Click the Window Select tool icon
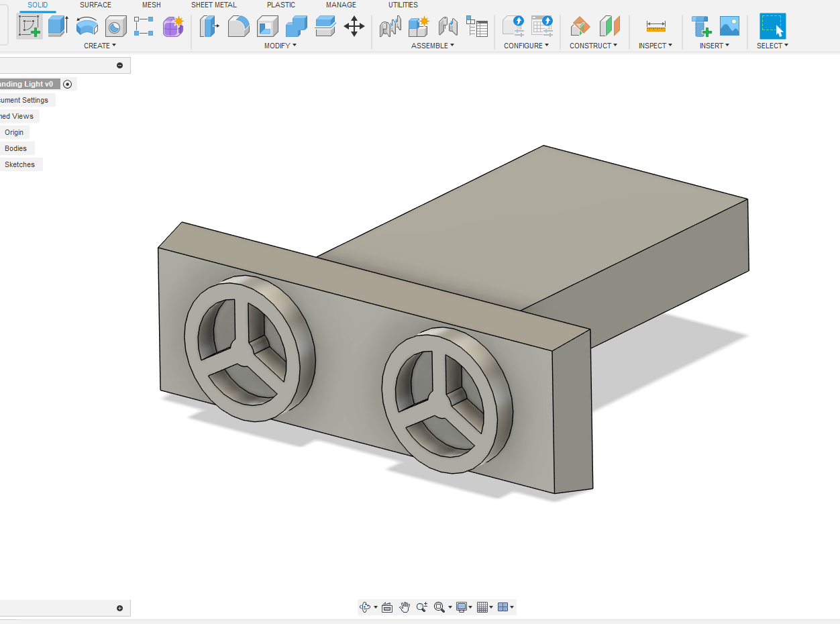This screenshot has width=840, height=624. (772, 26)
